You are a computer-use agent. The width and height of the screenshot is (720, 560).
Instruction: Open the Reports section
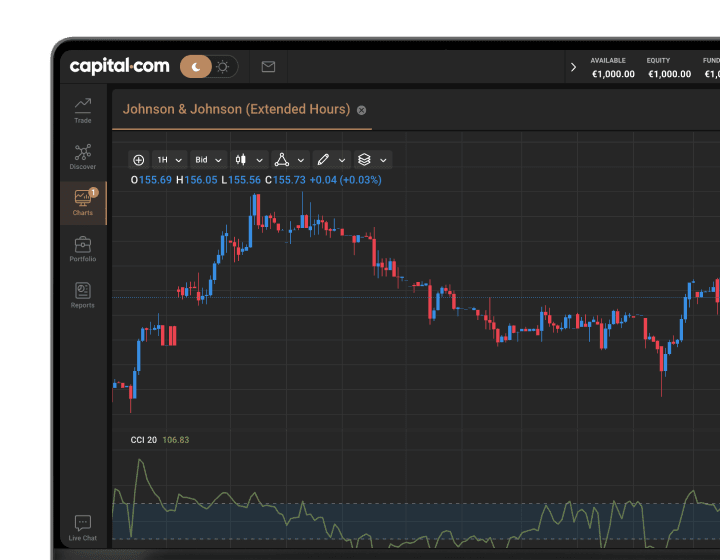(82, 295)
